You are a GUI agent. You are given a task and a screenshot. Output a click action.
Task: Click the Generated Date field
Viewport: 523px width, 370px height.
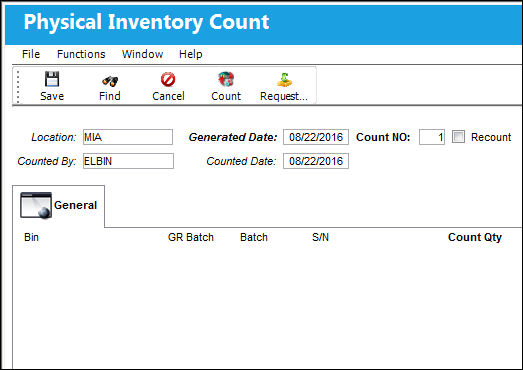coord(316,137)
